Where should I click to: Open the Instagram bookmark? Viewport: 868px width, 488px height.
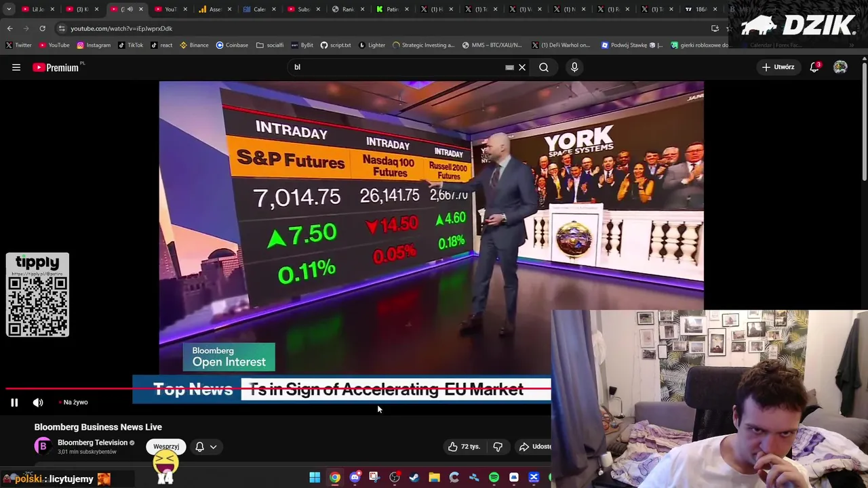pos(94,45)
